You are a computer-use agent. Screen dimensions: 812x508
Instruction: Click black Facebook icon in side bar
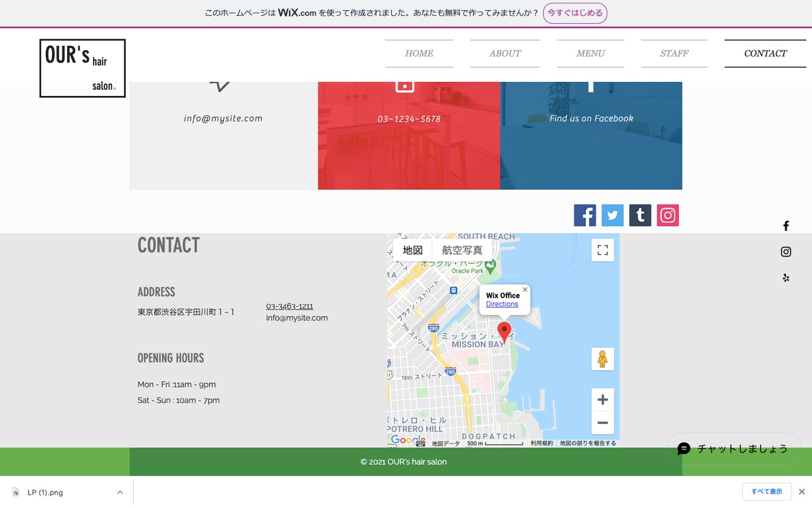point(786,226)
